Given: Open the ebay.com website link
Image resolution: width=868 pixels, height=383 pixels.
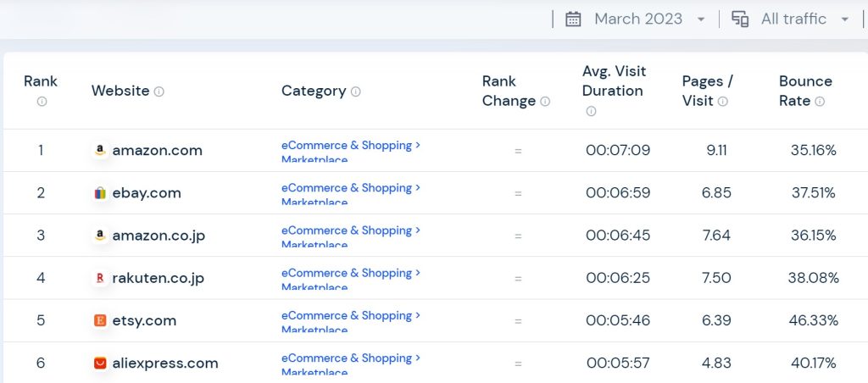Looking at the screenshot, I should pyautogui.click(x=147, y=193).
